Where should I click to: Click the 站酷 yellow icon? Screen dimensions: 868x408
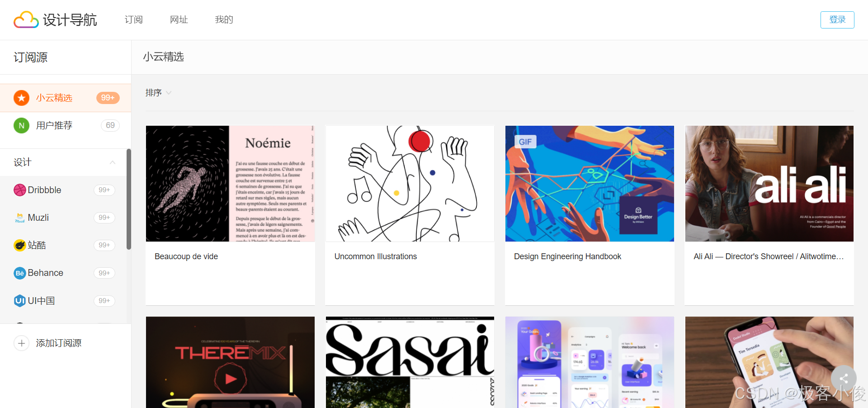point(20,245)
